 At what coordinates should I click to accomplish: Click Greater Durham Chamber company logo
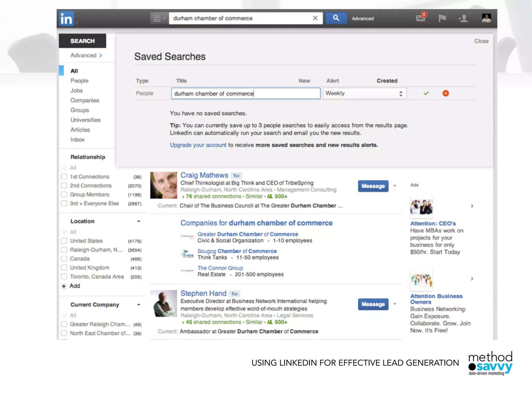tap(187, 236)
